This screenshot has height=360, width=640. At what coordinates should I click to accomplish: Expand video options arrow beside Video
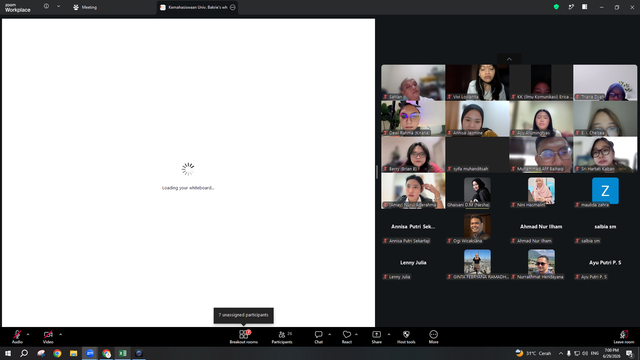[60, 334]
